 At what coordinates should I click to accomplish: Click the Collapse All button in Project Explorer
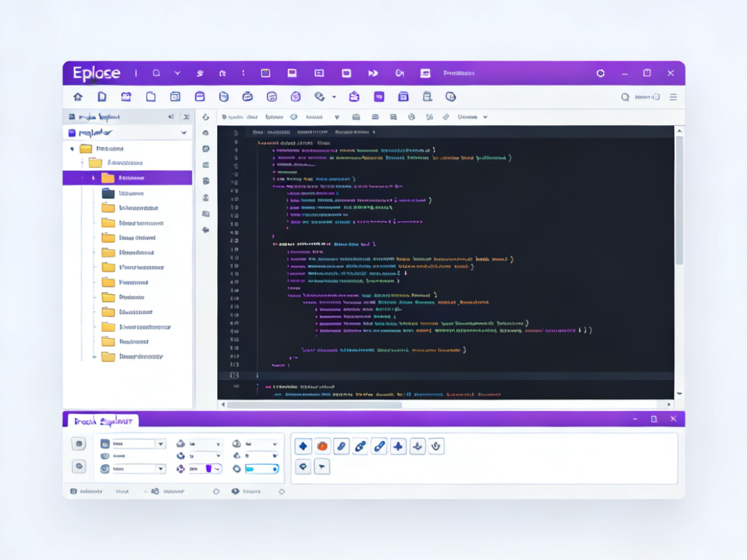tap(187, 116)
